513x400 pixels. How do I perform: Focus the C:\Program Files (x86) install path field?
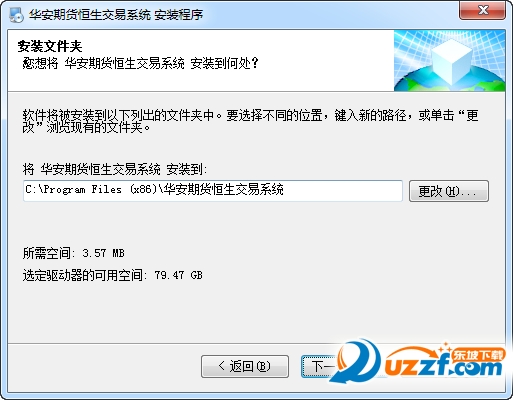tap(213, 191)
